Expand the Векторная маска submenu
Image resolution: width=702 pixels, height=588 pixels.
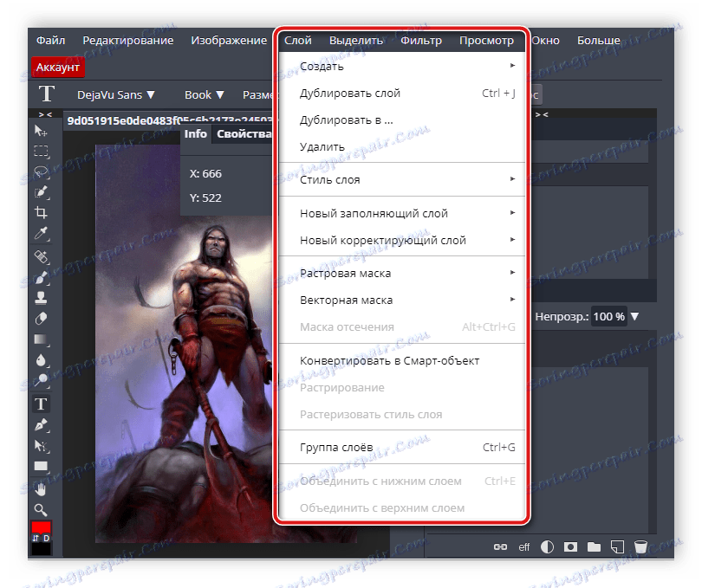pyautogui.click(x=401, y=300)
